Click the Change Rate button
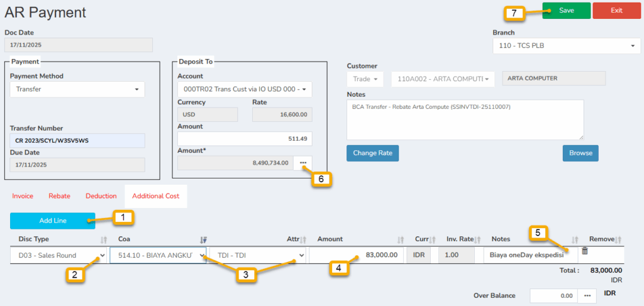The height and width of the screenshot is (306, 644). [x=372, y=153]
